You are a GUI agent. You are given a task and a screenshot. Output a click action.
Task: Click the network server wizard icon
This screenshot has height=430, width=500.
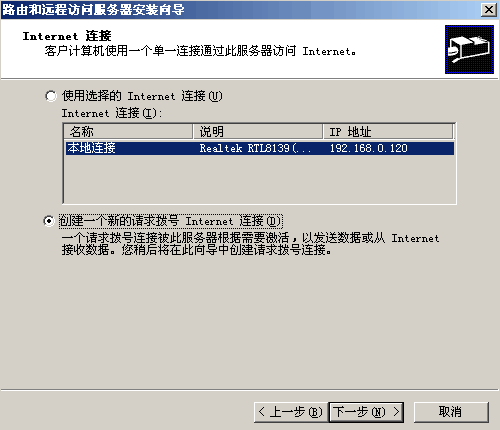point(469,49)
